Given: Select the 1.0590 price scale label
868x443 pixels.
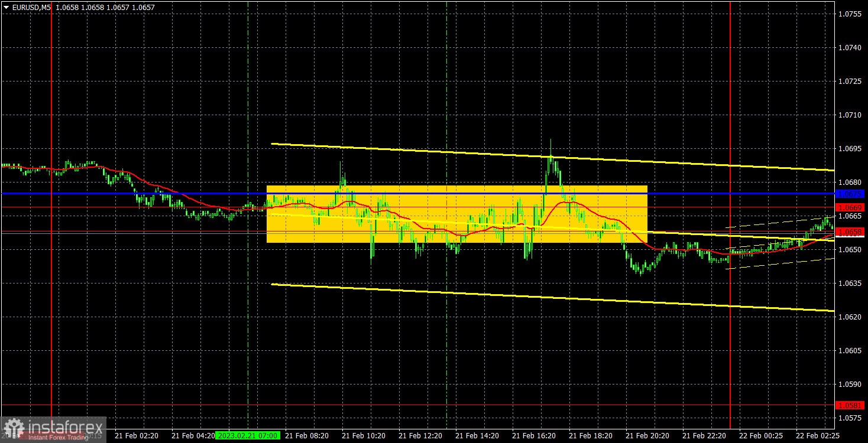Looking at the screenshot, I should pyautogui.click(x=849, y=385).
